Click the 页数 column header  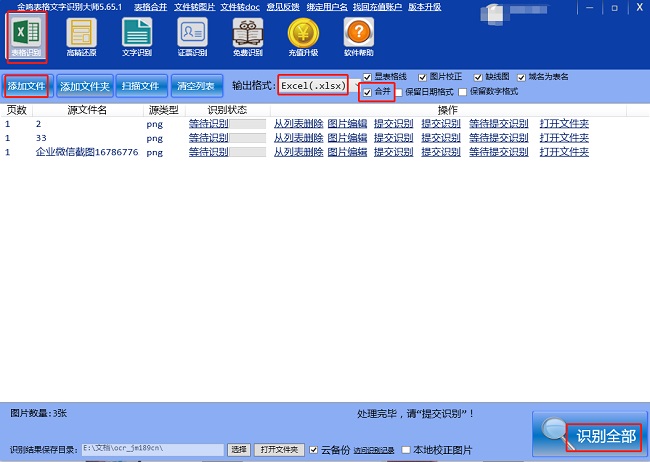[x=17, y=110]
